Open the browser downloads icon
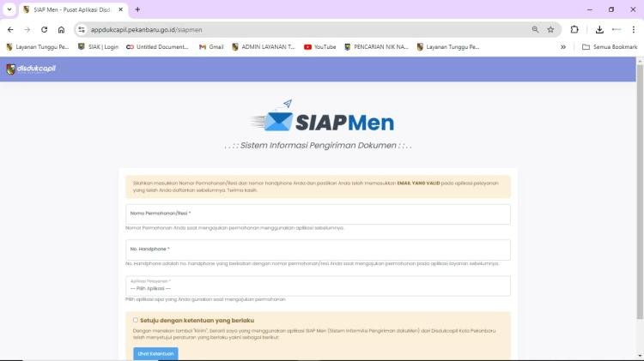 [x=599, y=29]
